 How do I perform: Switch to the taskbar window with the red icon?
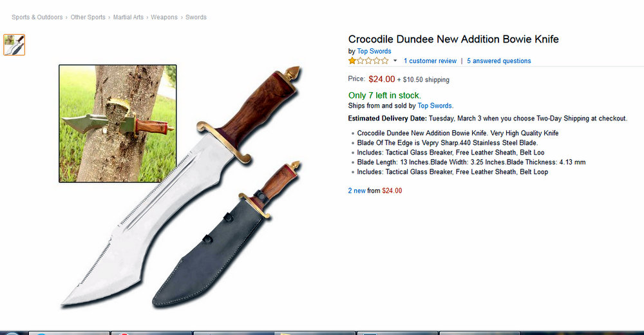coord(151,333)
